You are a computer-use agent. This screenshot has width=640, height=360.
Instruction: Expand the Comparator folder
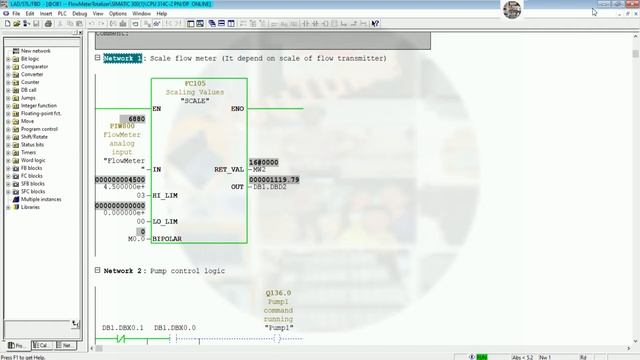(x=8, y=67)
